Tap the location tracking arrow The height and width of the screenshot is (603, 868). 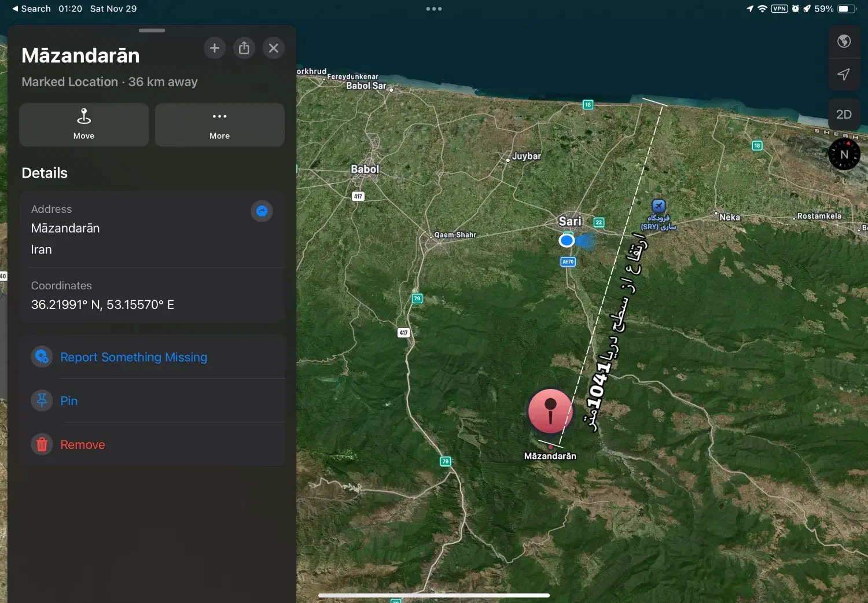[844, 74]
